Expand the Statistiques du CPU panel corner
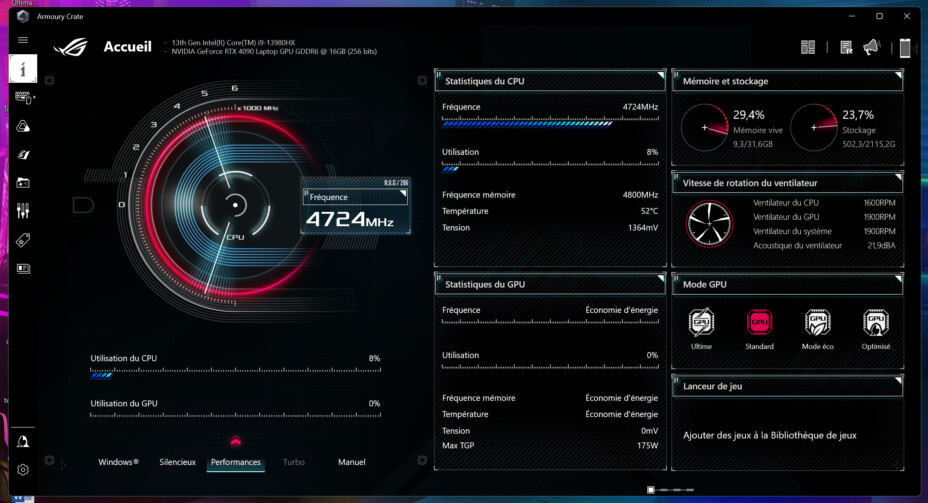 tap(660, 76)
